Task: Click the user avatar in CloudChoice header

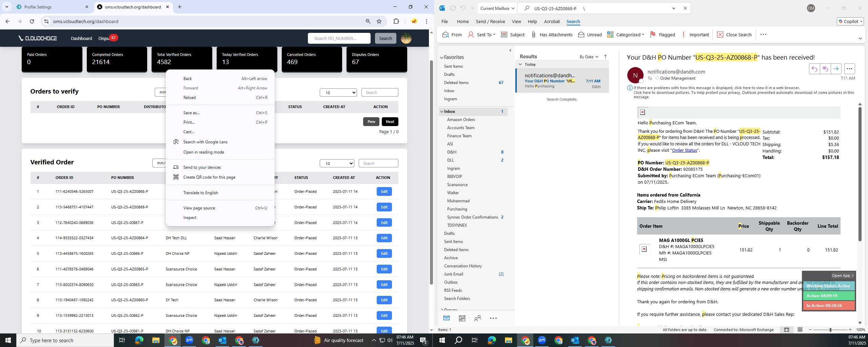Action: point(406,38)
